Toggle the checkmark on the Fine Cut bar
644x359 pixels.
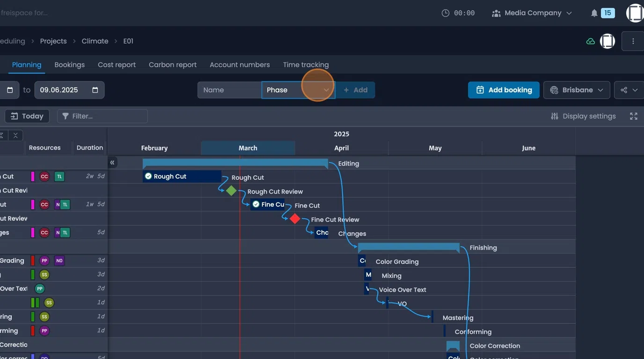click(256, 204)
